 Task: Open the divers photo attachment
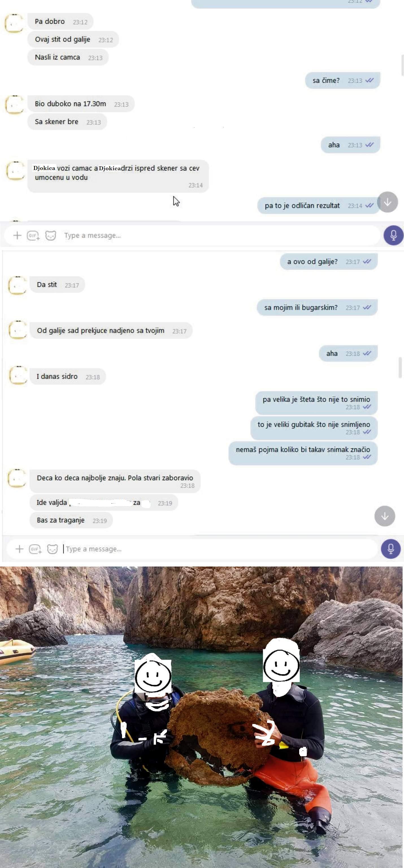click(x=202, y=717)
